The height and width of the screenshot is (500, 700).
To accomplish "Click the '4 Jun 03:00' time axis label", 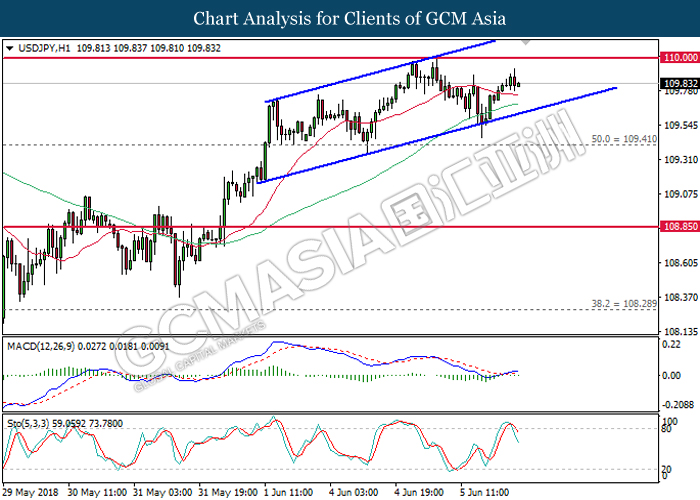I will pos(354,492).
